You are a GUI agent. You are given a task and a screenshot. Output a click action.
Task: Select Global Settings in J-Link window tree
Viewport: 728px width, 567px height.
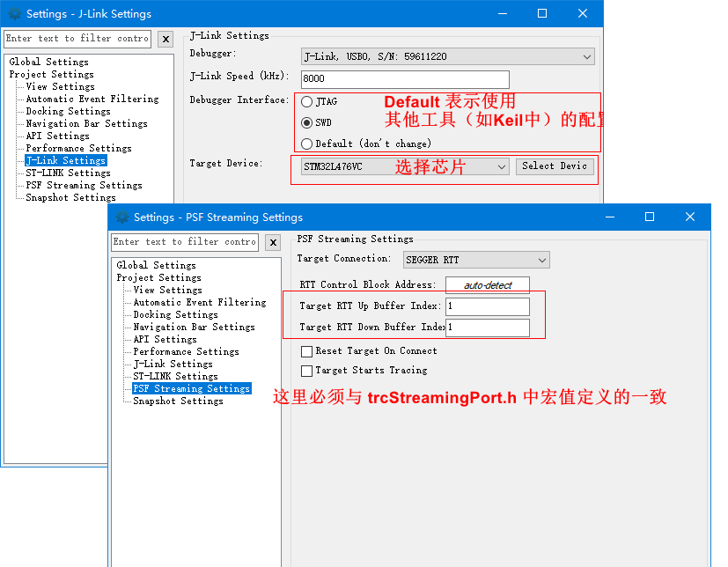[x=48, y=62]
